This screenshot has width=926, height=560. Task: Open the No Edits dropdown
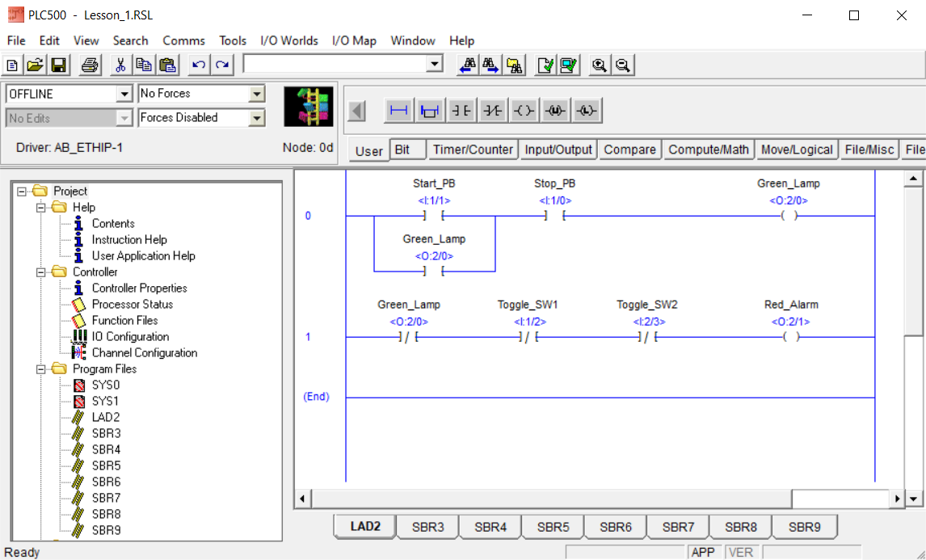point(124,118)
